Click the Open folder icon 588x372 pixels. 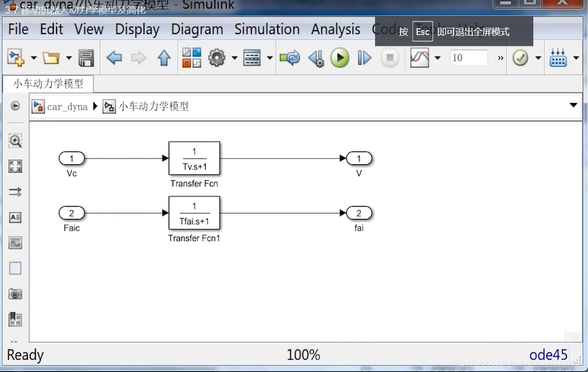(51, 58)
